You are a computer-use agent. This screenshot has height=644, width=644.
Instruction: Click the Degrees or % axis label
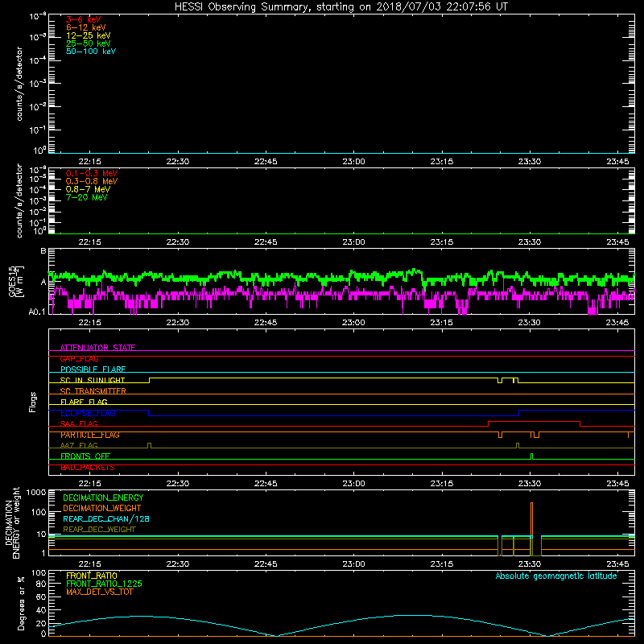[21, 603]
